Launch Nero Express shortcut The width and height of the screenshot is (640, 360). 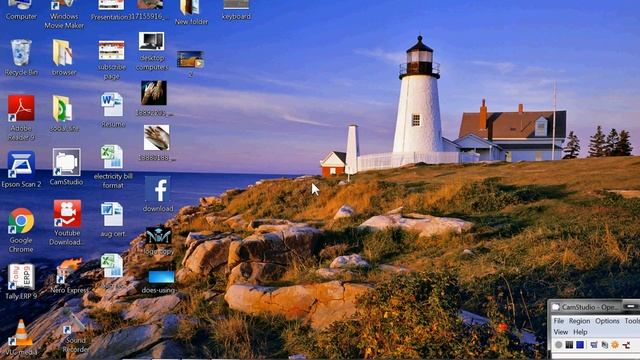pos(69,276)
